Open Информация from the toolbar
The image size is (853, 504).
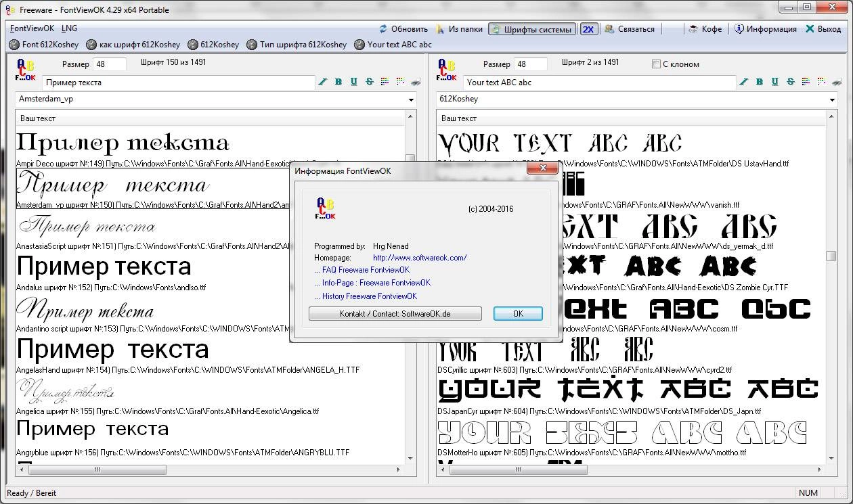click(765, 29)
